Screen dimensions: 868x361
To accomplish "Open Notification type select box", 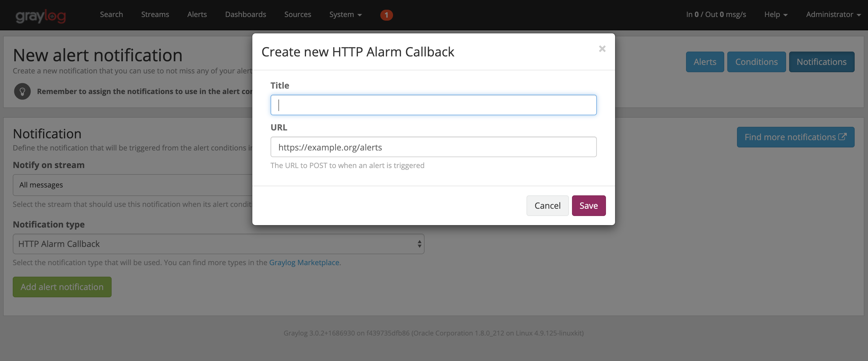I will pyautogui.click(x=218, y=244).
